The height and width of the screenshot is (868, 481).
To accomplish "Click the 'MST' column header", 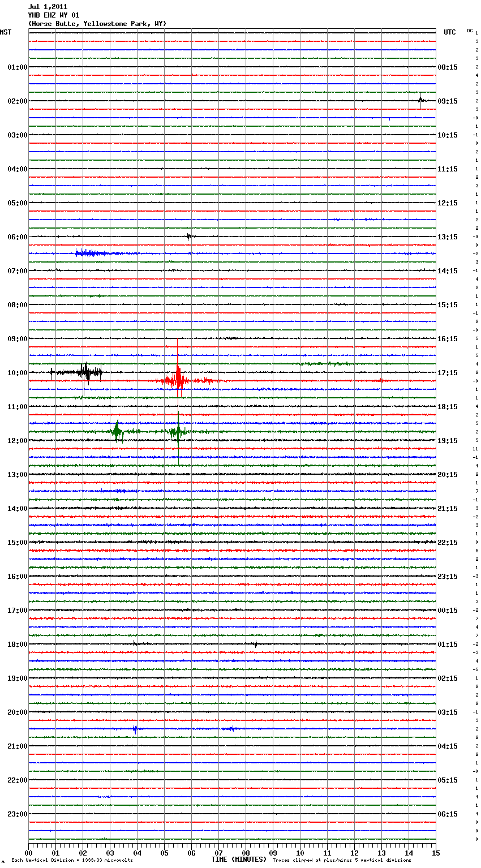I will pos(6,32).
